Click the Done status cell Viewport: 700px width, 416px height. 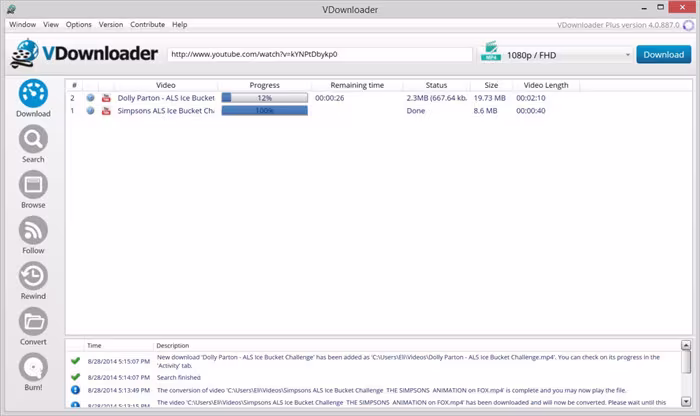(x=416, y=111)
